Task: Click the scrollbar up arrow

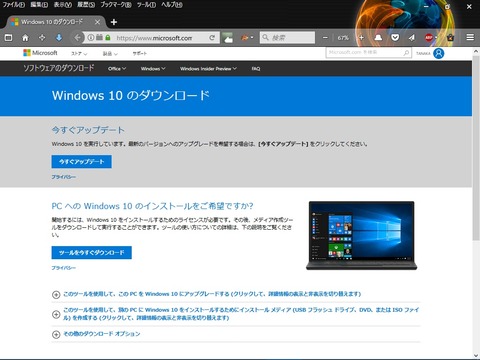Action: click(x=476, y=52)
